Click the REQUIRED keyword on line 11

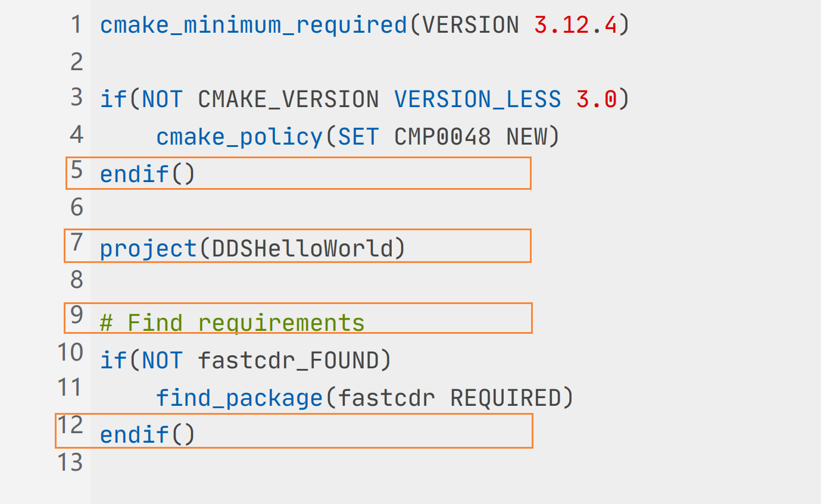coord(505,398)
